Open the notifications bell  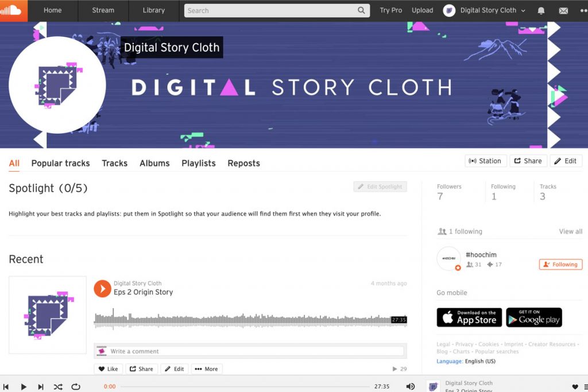click(541, 10)
